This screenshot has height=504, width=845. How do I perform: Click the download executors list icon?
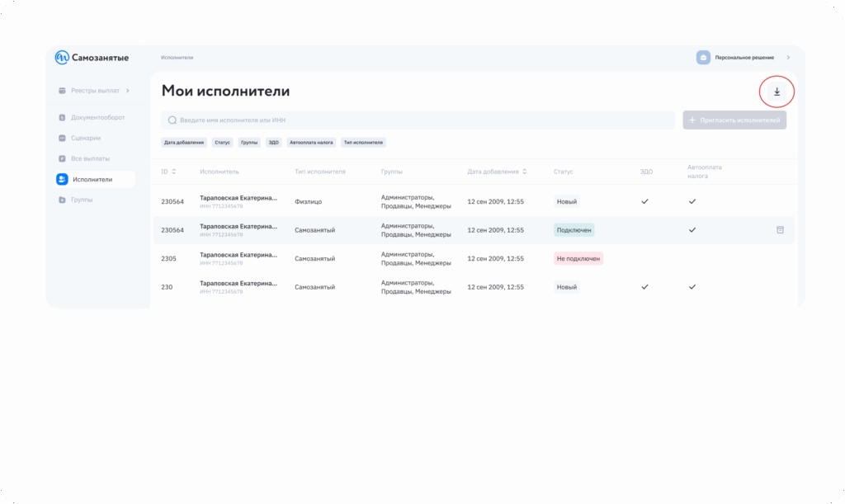777,92
